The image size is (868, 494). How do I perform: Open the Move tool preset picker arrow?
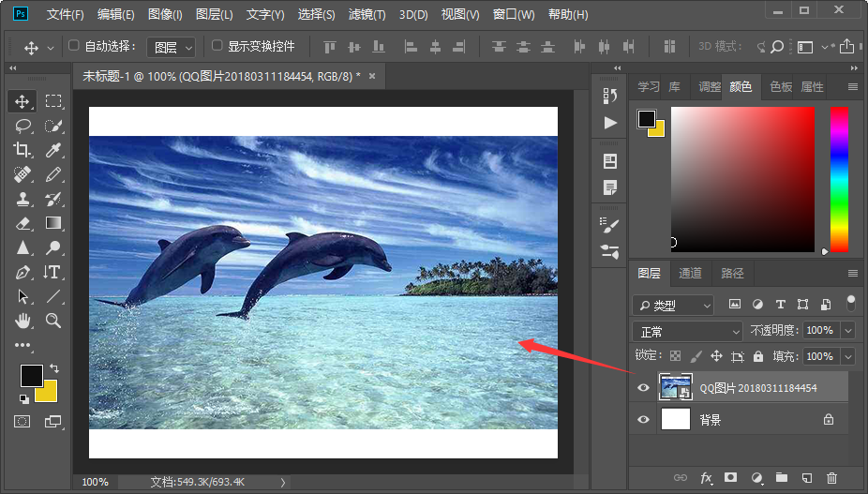pos(51,48)
